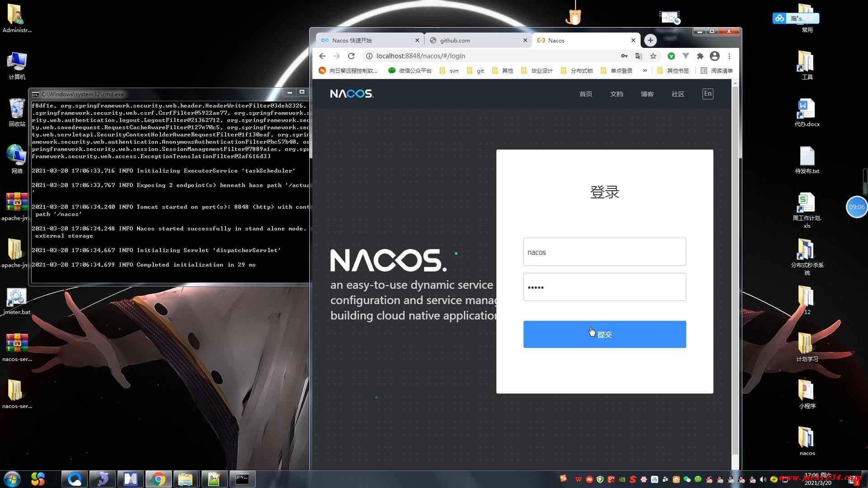The width and height of the screenshot is (868, 488).
Task: Switch to the github.com tab
Action: (478, 40)
